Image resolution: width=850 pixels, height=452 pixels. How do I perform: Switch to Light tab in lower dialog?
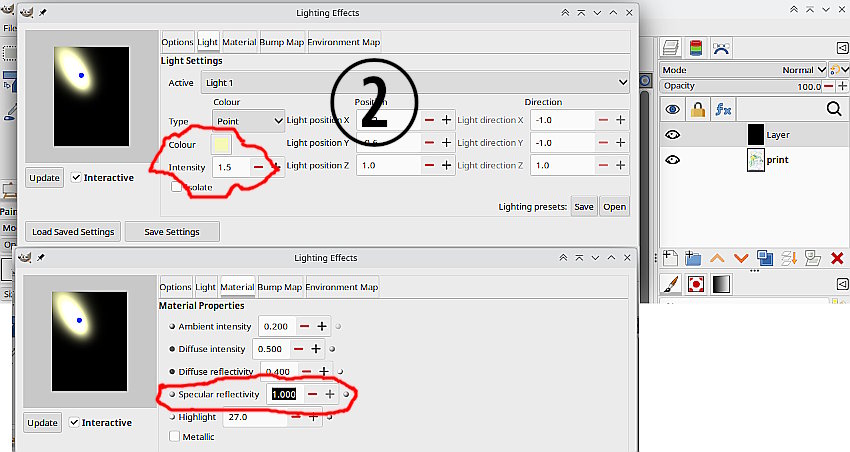pyautogui.click(x=205, y=287)
